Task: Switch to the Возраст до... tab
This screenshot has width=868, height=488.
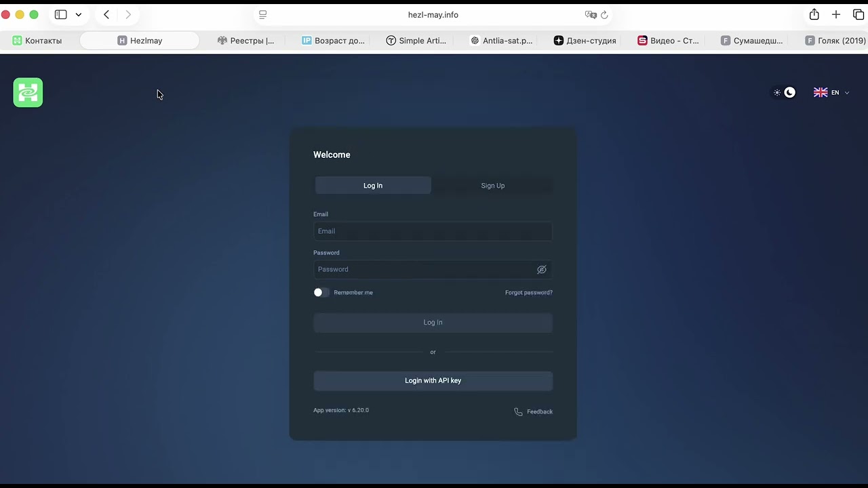Action: [x=333, y=41]
